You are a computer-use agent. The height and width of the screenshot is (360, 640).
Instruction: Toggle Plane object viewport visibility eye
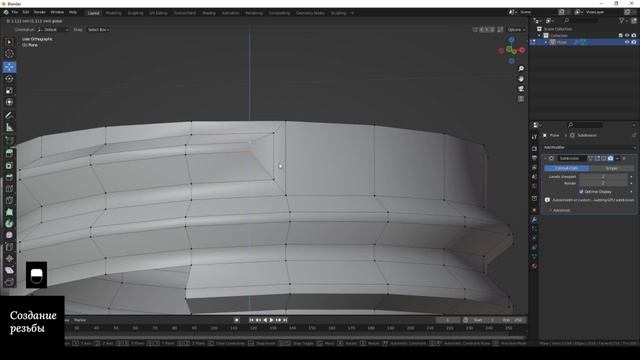click(627, 42)
